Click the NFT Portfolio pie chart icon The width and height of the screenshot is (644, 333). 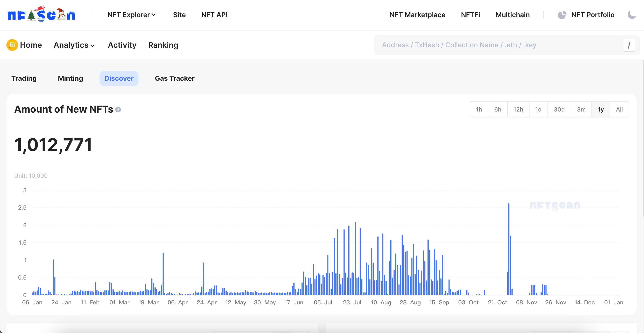[x=562, y=15]
